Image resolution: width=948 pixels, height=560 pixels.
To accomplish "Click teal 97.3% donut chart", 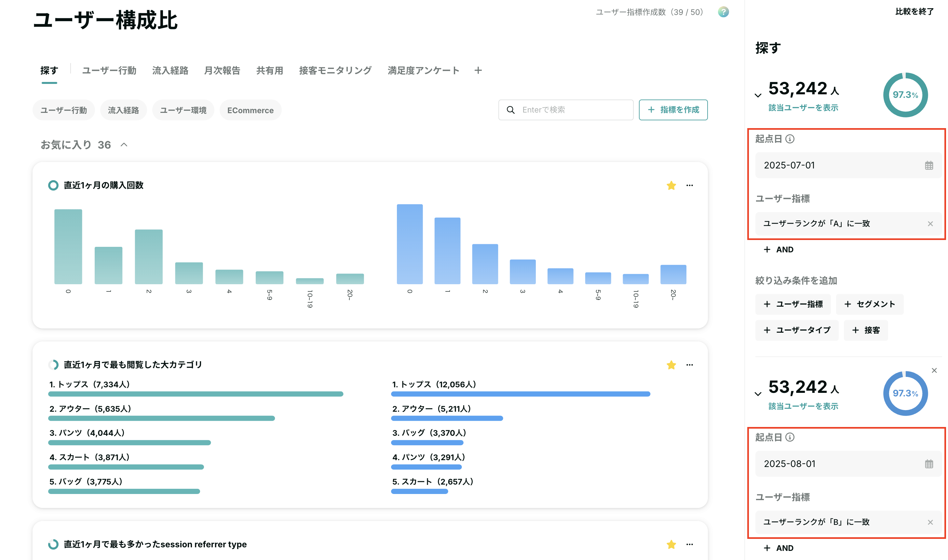I will click(x=905, y=95).
